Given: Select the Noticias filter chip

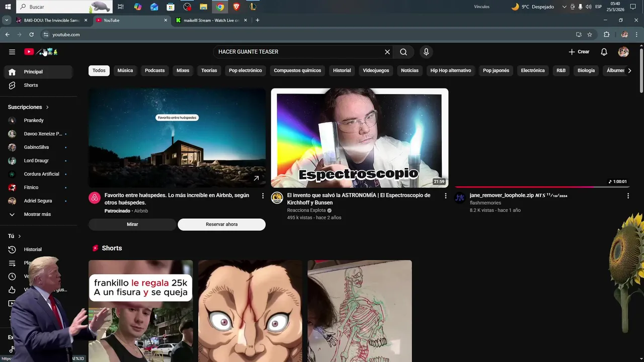Looking at the screenshot, I should point(410,70).
